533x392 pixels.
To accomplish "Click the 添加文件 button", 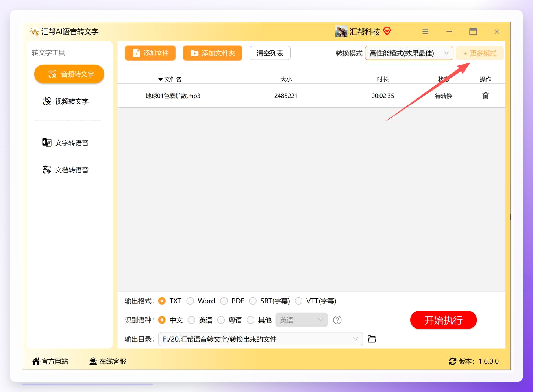I will pos(150,53).
